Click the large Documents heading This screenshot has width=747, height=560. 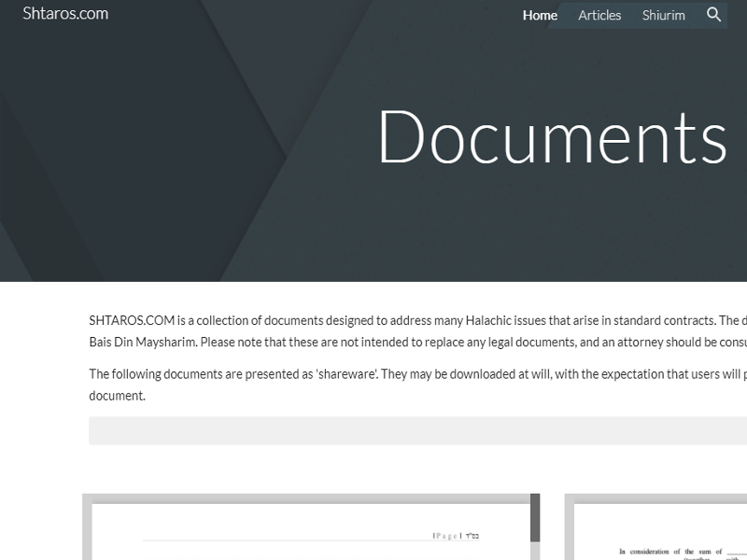(552, 136)
